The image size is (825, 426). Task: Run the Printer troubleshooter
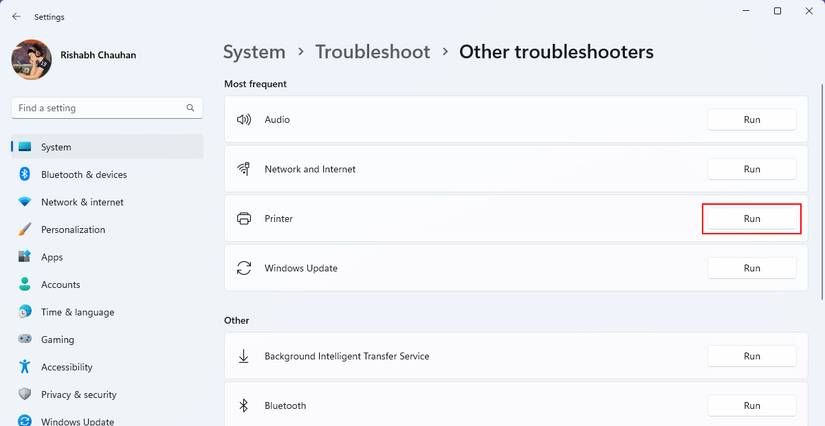point(751,219)
